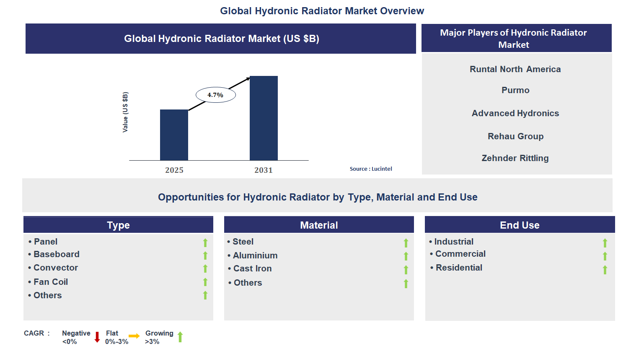Click the Global Hydronic Radiator Market title bar
Viewport: 644px width, 349px height.
click(x=221, y=38)
